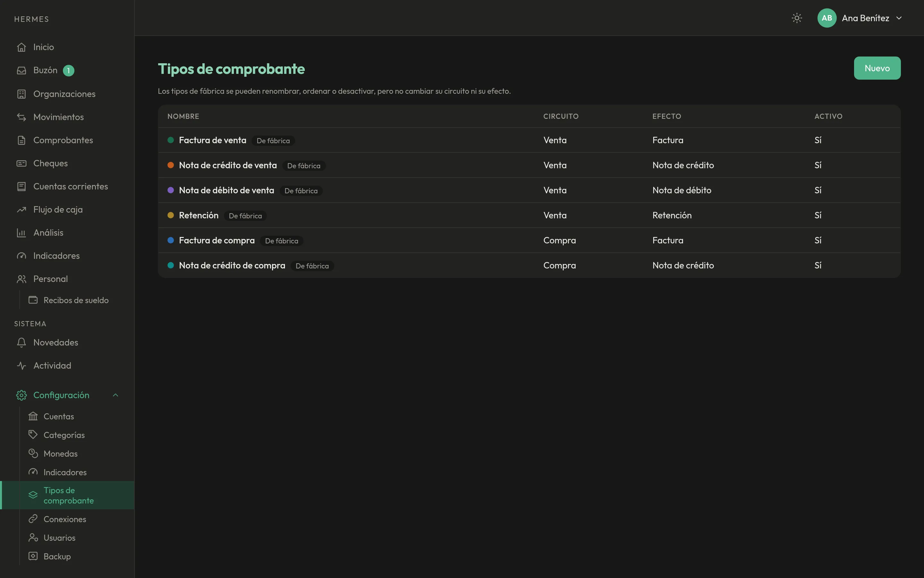Click the Flujo de caja trend icon
This screenshot has height=578, width=924.
21,209
